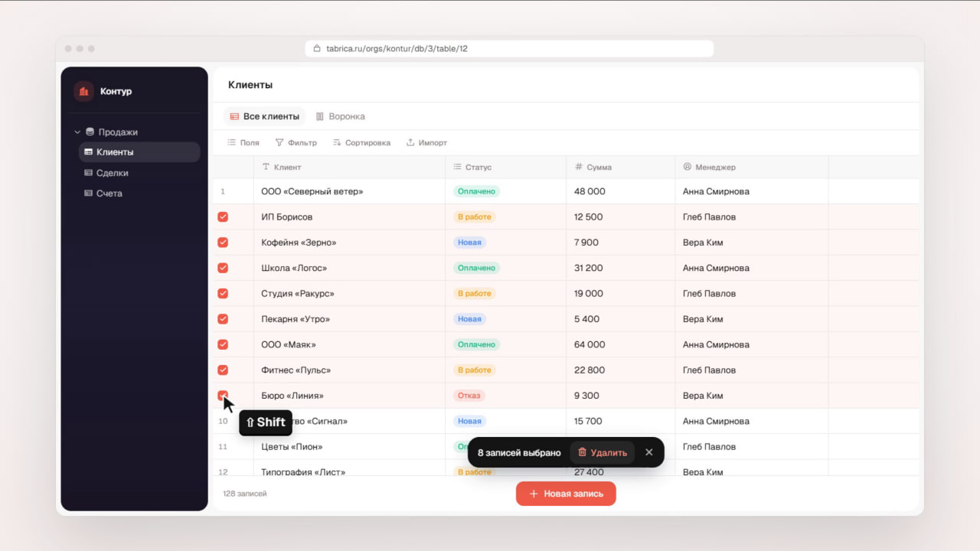Switch to the Воронка view tab

click(341, 116)
